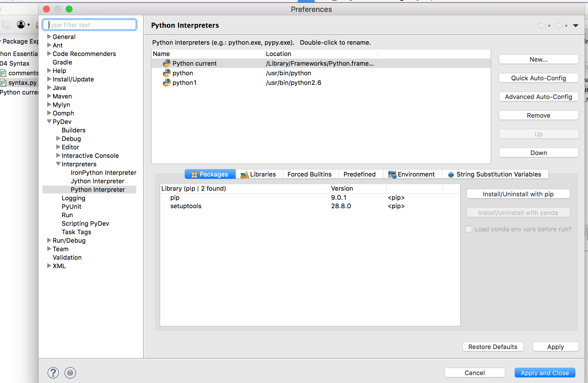Open the preferences view menu dropdown triangle
The width and height of the screenshot is (588, 383).
pyautogui.click(x=576, y=25)
